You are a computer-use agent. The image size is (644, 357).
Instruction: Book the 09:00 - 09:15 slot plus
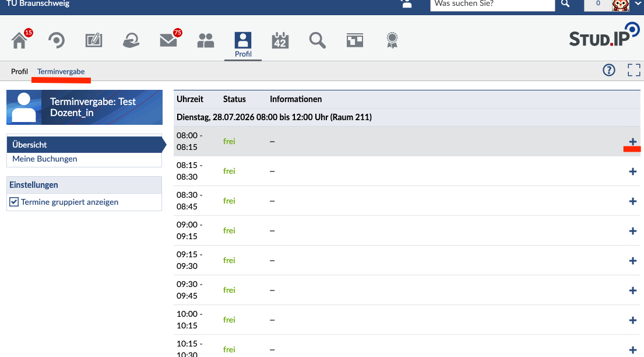pos(632,231)
